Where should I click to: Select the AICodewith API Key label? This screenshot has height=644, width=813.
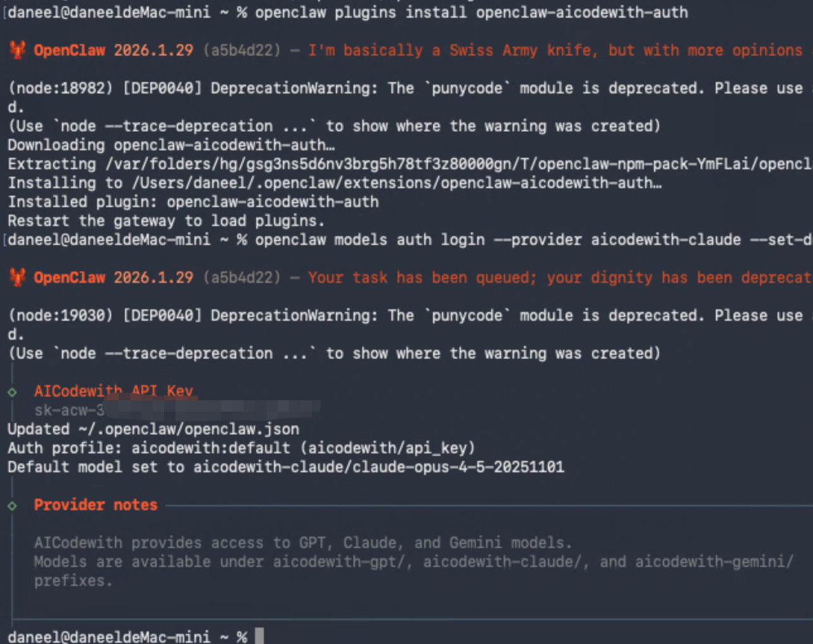click(x=114, y=391)
